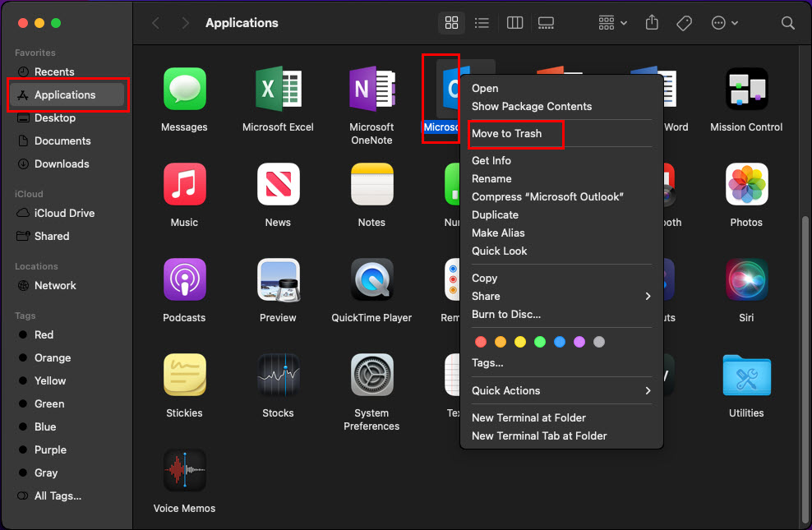Select the System Preferences icon
The image size is (812, 530).
pos(371,375)
